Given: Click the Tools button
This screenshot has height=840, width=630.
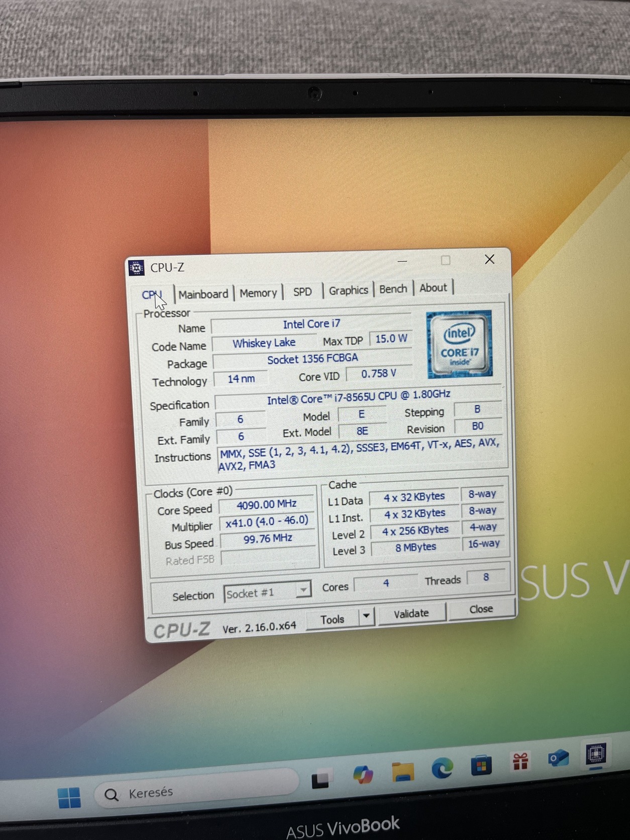Looking at the screenshot, I should [333, 620].
